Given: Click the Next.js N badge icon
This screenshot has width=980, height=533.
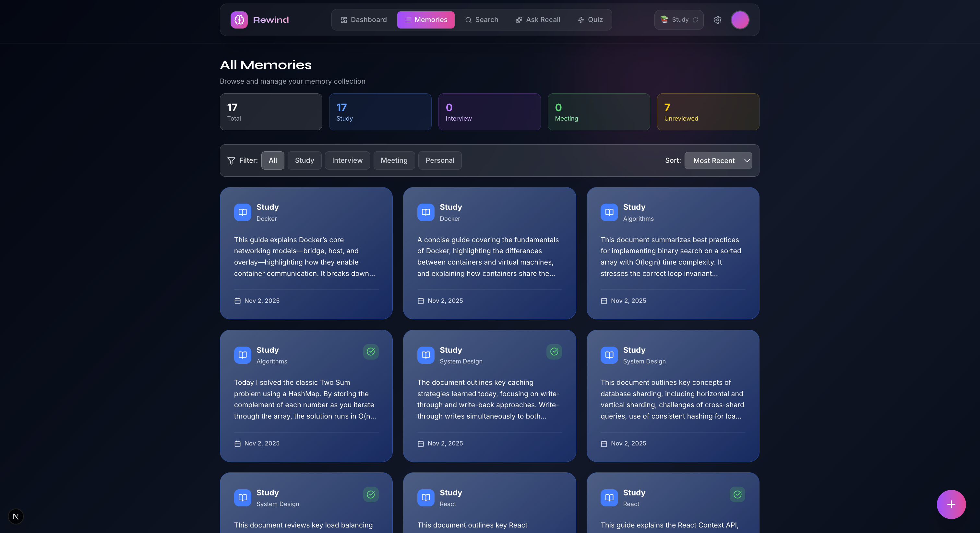Looking at the screenshot, I should point(16,516).
